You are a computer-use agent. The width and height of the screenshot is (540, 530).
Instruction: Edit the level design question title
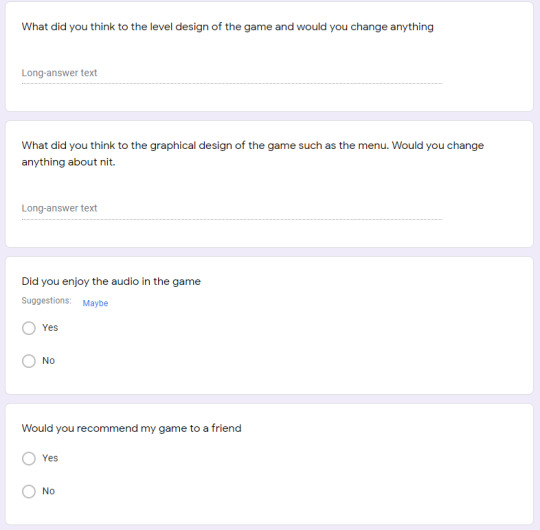[227, 27]
